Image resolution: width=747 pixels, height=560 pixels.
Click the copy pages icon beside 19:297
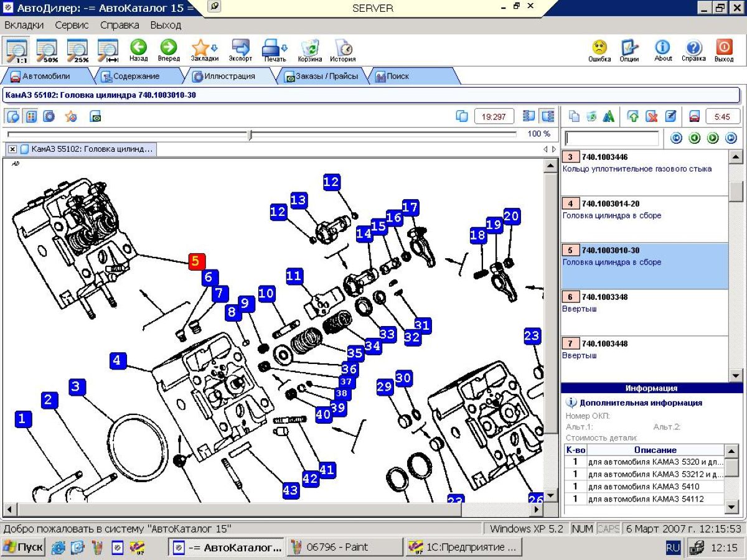click(462, 116)
